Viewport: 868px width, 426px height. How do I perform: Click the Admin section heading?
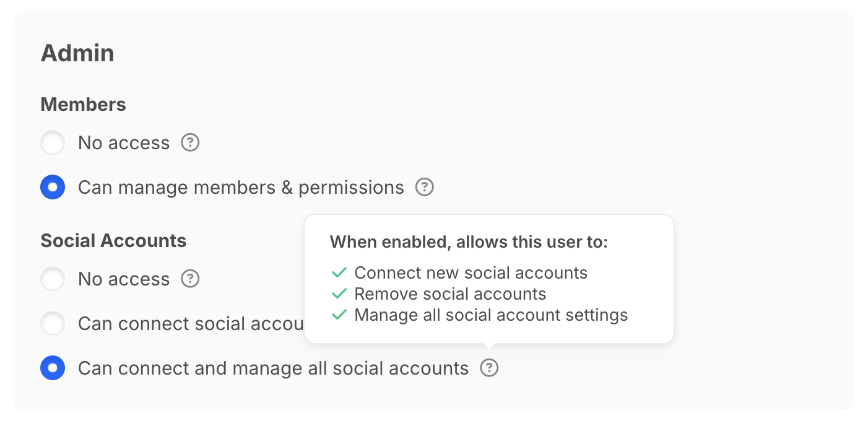[77, 53]
